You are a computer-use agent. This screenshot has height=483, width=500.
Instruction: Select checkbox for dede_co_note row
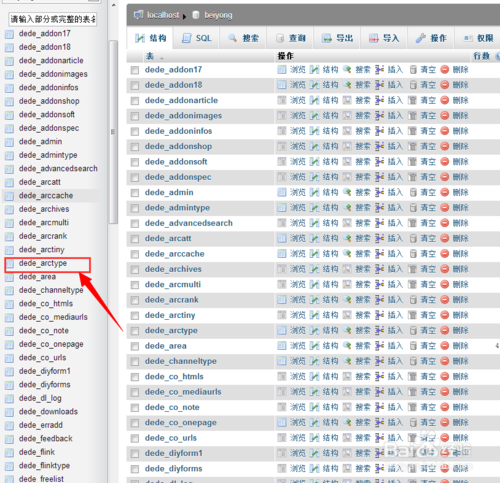[135, 407]
